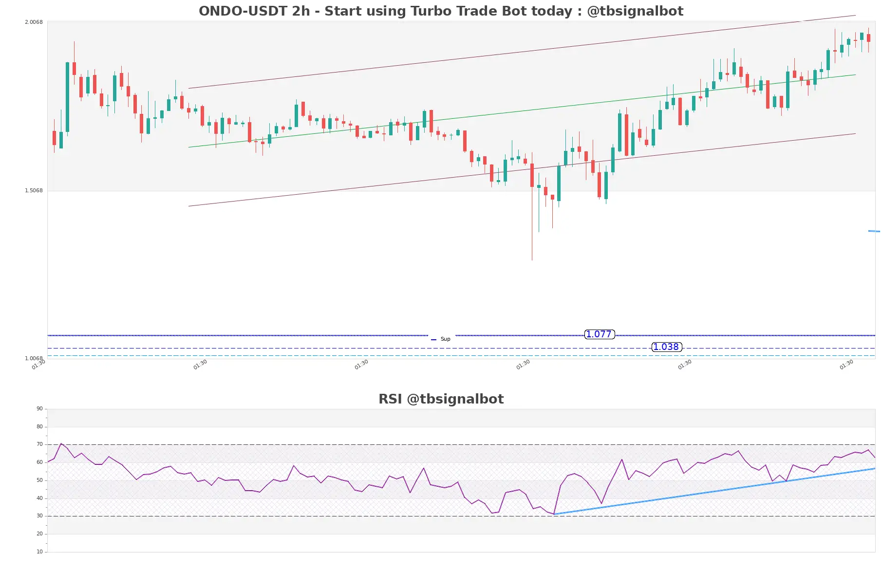Select the 1.077 support price label
882x588 pixels.
pos(599,334)
